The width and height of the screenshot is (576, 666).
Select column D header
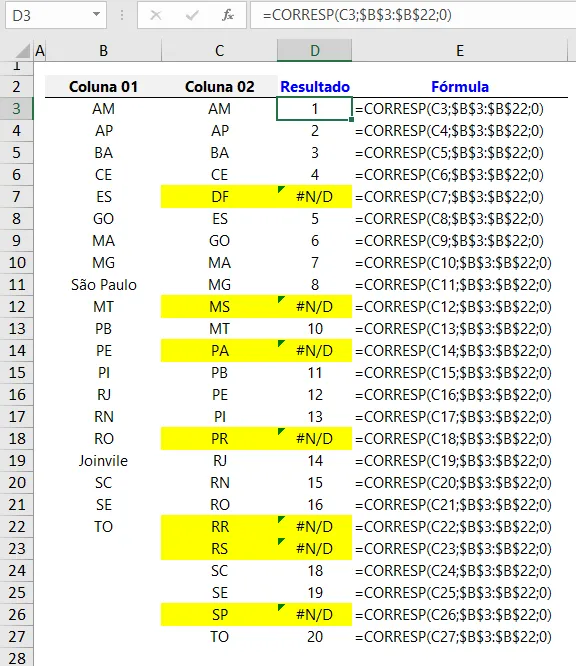point(314,51)
